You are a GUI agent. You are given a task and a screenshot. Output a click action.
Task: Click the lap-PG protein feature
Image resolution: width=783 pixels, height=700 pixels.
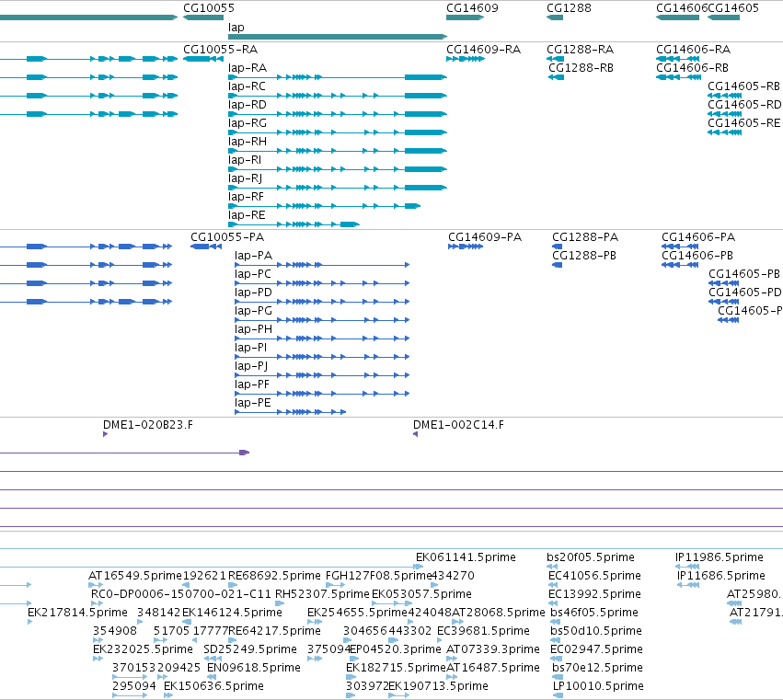pos(322,320)
